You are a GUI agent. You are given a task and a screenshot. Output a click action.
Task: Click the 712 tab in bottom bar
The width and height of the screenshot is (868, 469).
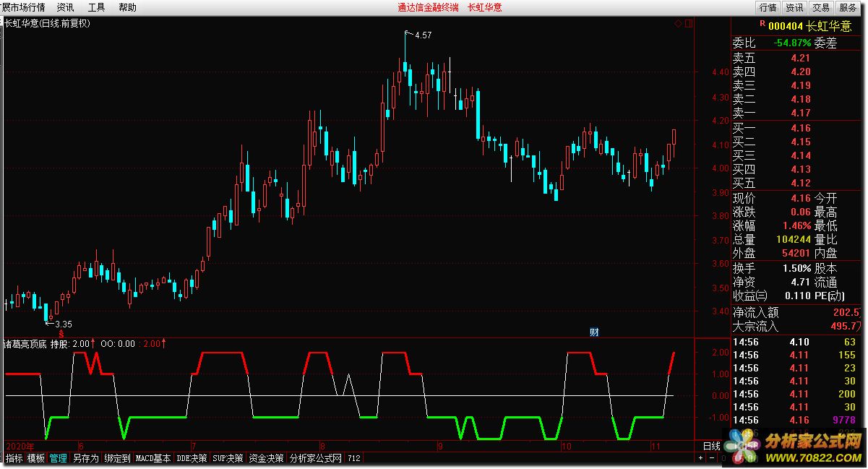[x=354, y=458]
